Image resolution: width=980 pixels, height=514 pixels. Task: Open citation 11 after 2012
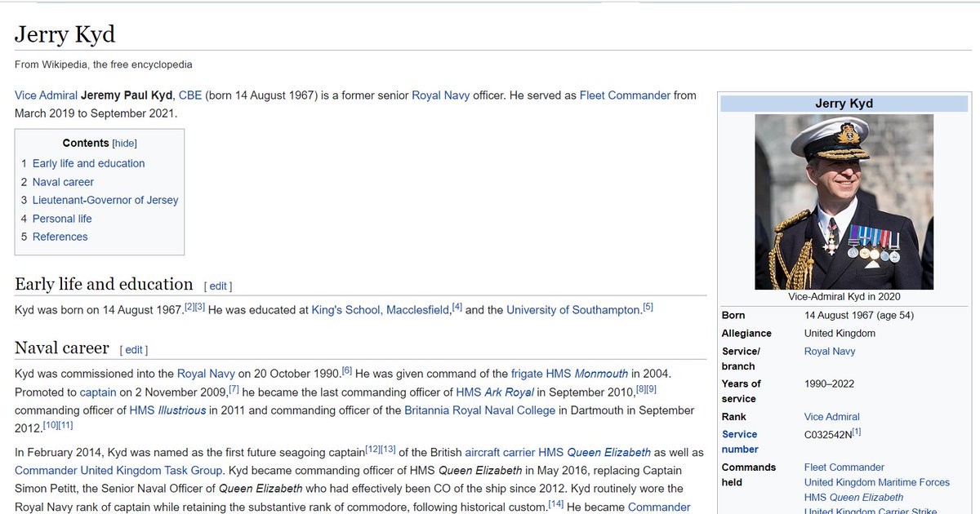tap(65, 426)
